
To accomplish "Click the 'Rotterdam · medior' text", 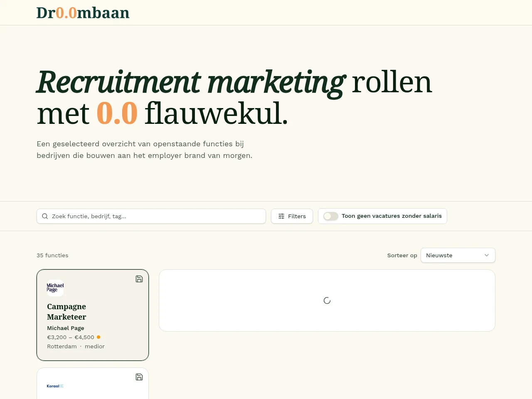I will point(76,346).
